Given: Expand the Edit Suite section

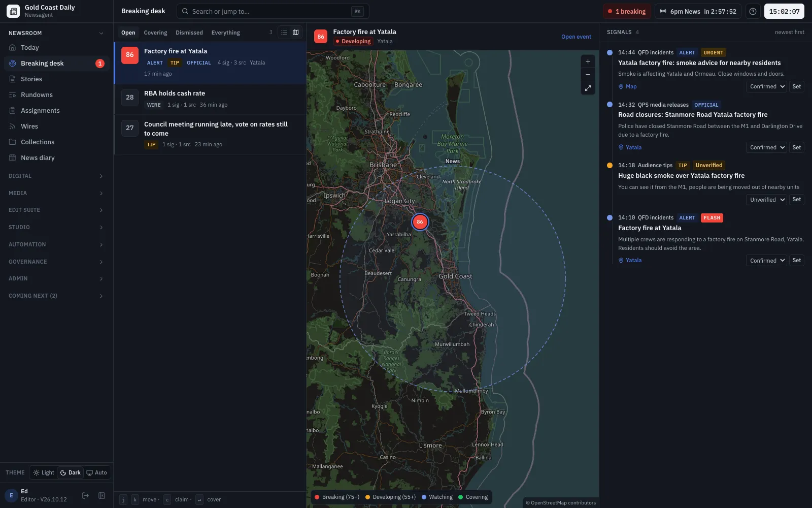Looking at the screenshot, I should pyautogui.click(x=56, y=210).
